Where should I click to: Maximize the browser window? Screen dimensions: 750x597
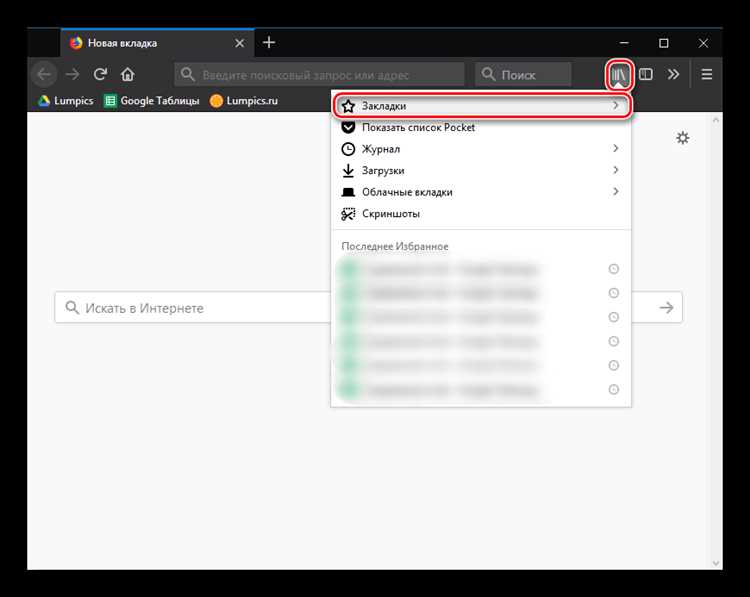click(663, 43)
